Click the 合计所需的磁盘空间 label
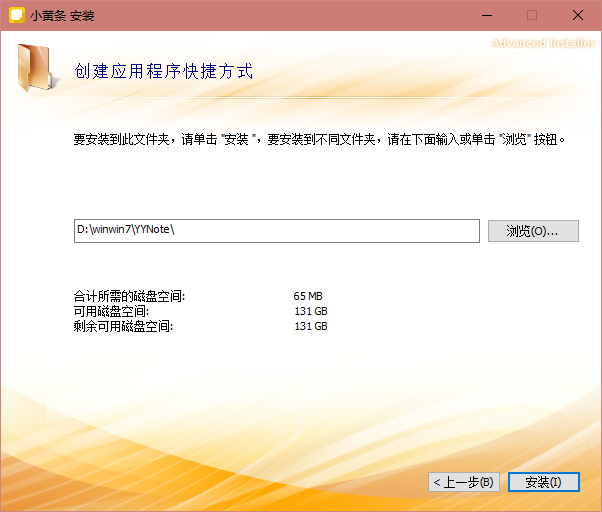The width and height of the screenshot is (602, 512). [x=129, y=296]
